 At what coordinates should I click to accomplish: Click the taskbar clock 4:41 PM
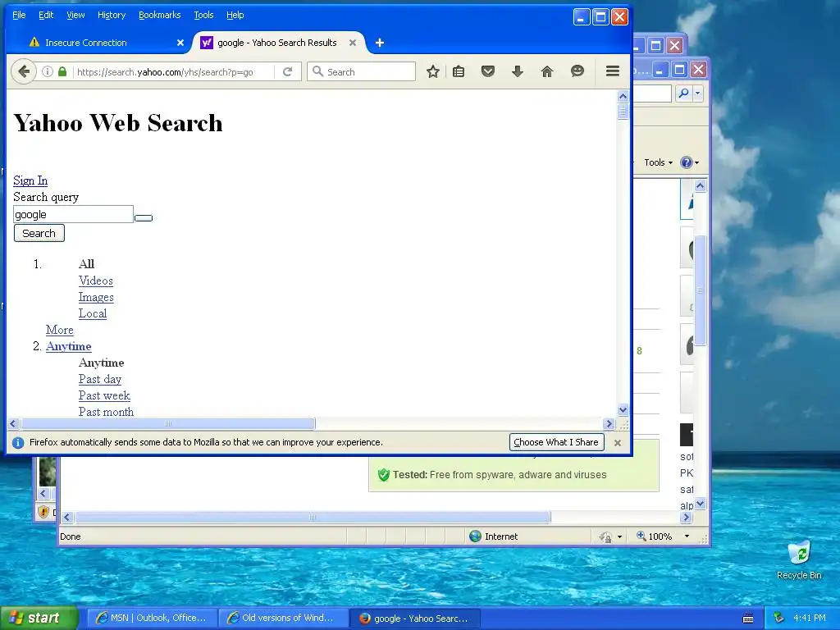(810, 618)
